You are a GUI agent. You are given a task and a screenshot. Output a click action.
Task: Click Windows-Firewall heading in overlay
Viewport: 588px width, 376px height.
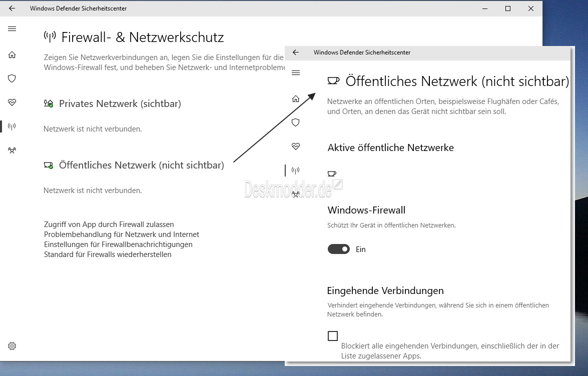(366, 210)
